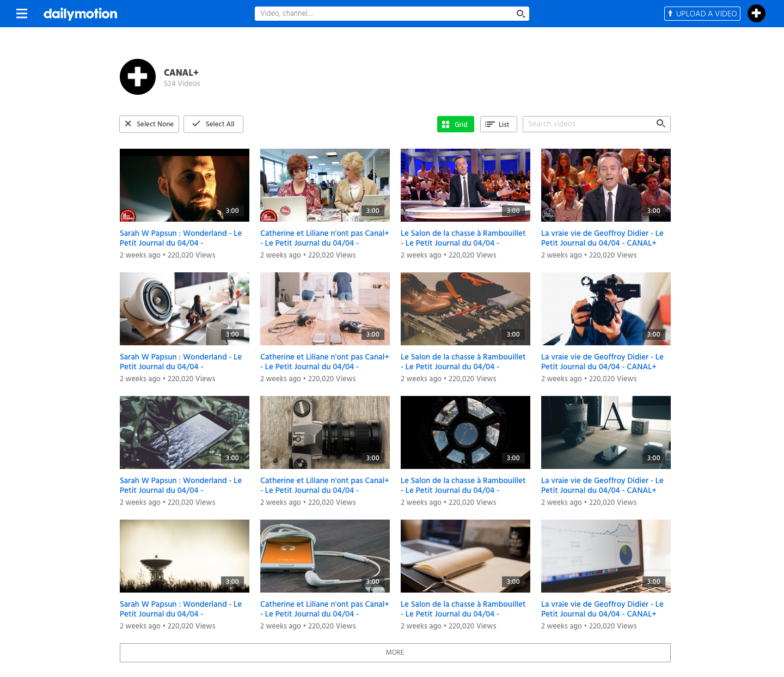Click Upload a Video button
Image resolution: width=784 pixels, height=677 pixels.
click(702, 14)
